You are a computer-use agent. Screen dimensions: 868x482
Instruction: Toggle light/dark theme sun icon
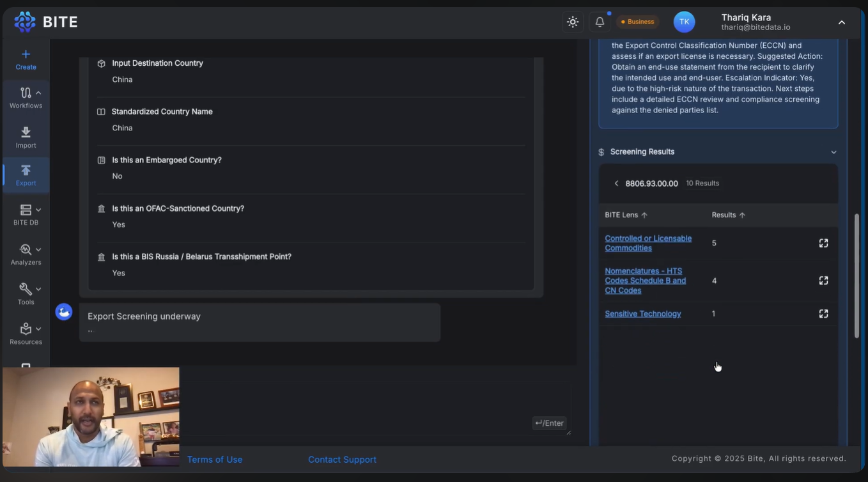tap(573, 22)
